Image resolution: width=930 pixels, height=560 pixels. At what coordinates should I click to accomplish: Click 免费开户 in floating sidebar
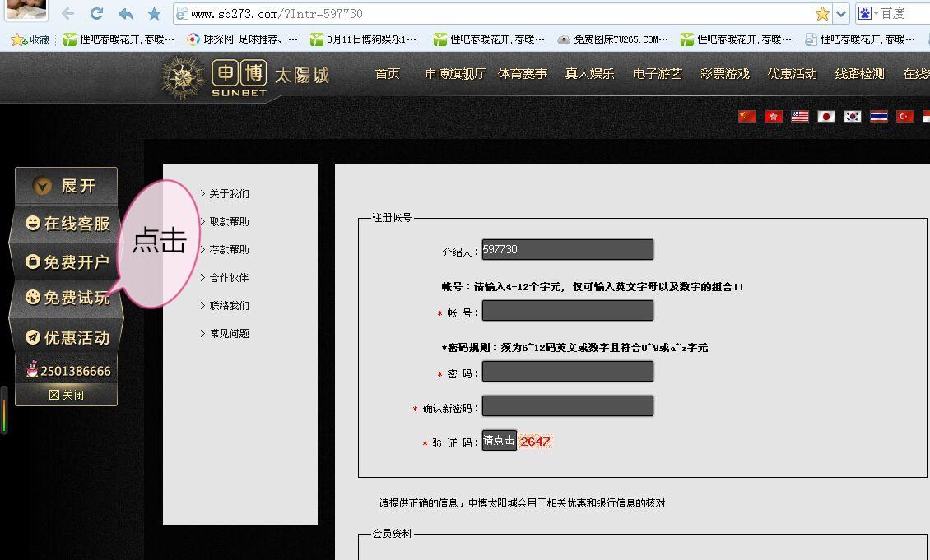pos(67,261)
